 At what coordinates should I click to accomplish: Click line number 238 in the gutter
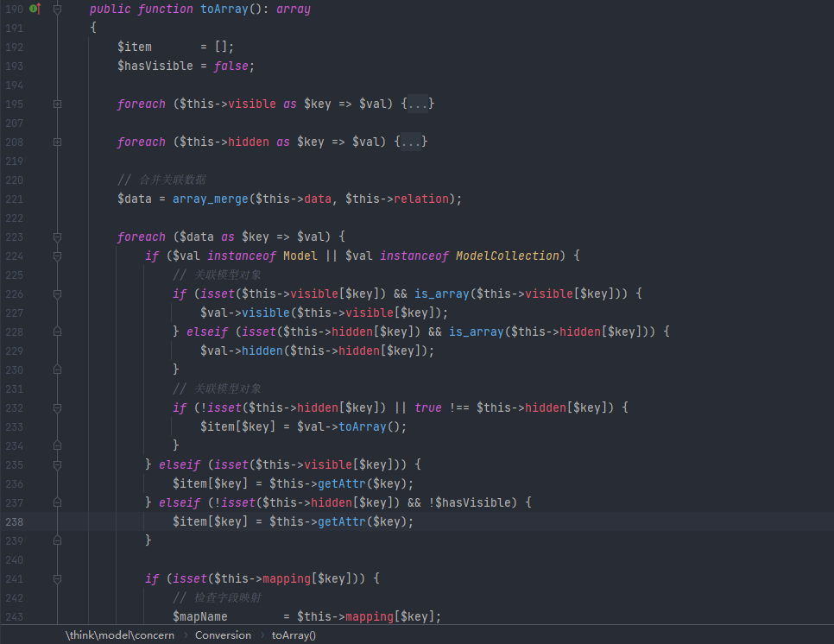14,521
